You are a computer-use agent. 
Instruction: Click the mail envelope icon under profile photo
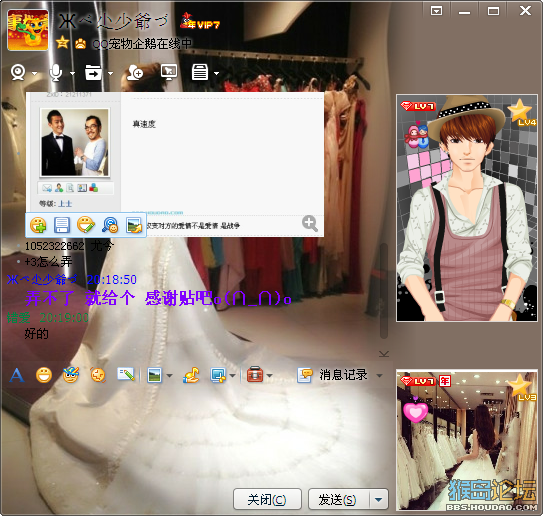pyautogui.click(x=47, y=188)
